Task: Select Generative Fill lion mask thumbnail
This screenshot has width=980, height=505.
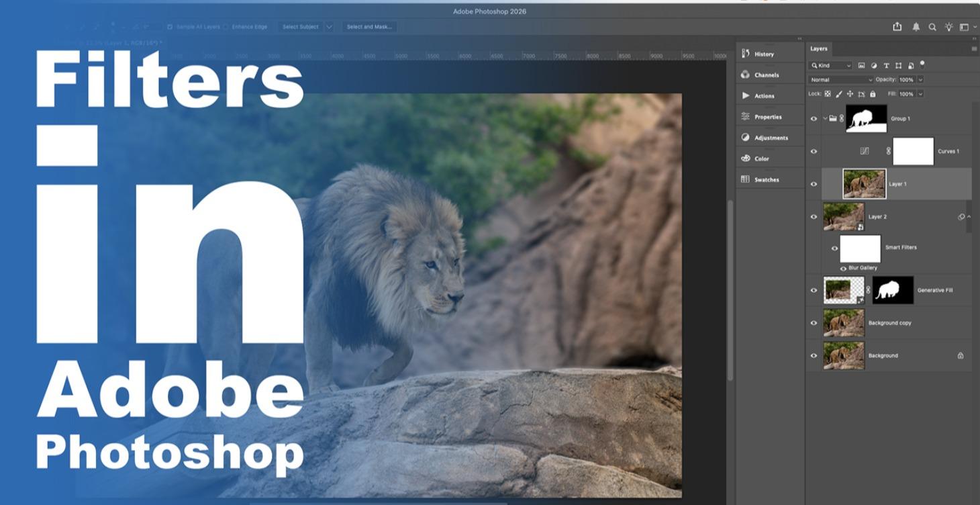Action: [x=893, y=290]
